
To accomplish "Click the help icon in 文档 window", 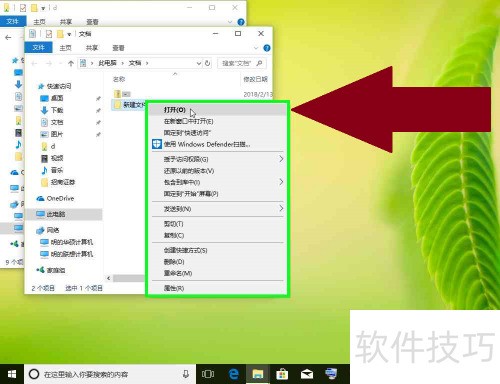I will pos(267,48).
